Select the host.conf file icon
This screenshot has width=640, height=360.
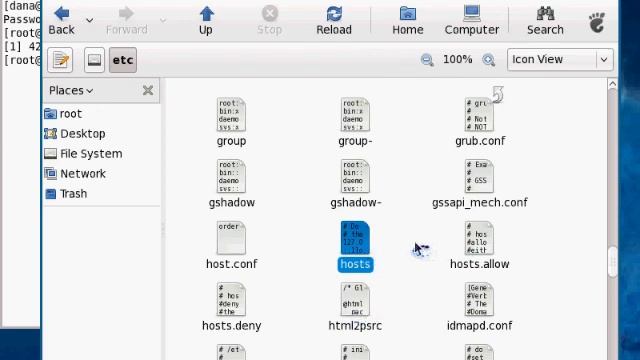click(x=231, y=238)
